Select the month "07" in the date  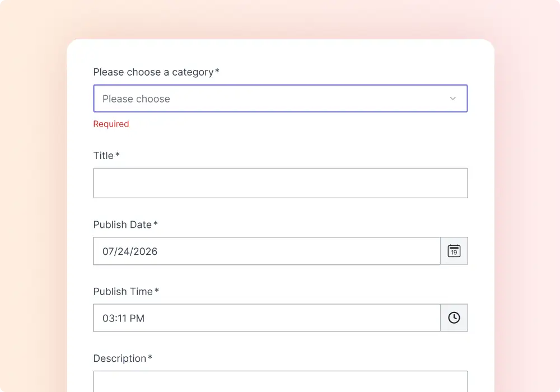click(x=108, y=251)
